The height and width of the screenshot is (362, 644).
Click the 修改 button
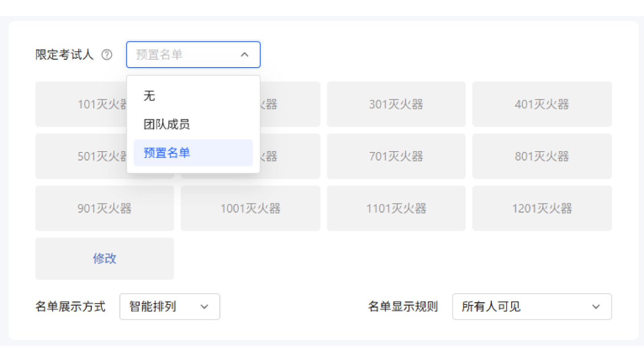pyautogui.click(x=104, y=259)
